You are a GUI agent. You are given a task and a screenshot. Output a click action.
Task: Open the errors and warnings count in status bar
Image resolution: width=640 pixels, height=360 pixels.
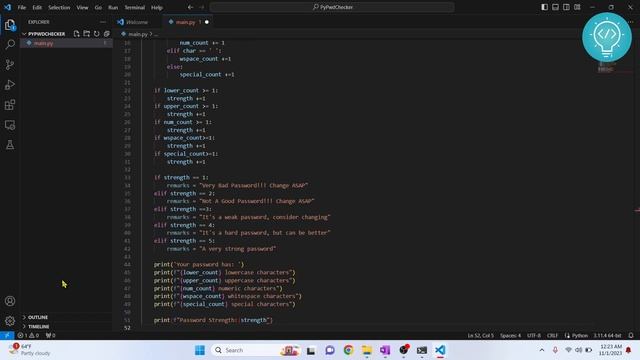pos(28,336)
